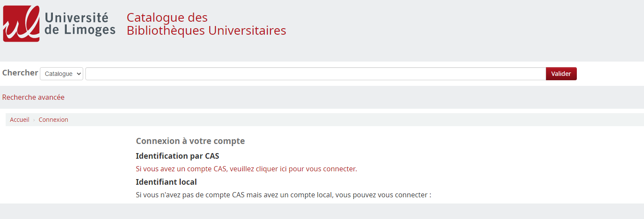Go to the Accueil breadcrumb
Viewport: 644px width, 219px height.
20,120
